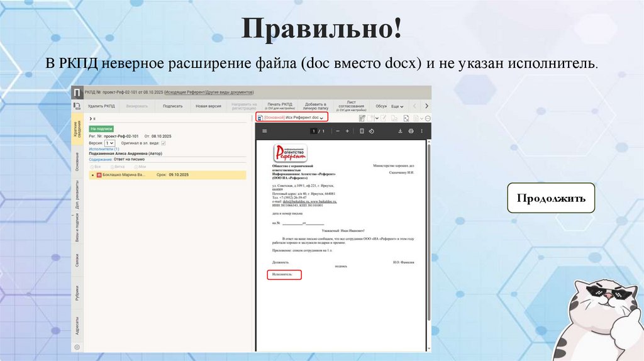Image resolution: width=644 pixels, height=361 pixels.
Task: Zoom out in the PDF viewer
Action: click(338, 131)
